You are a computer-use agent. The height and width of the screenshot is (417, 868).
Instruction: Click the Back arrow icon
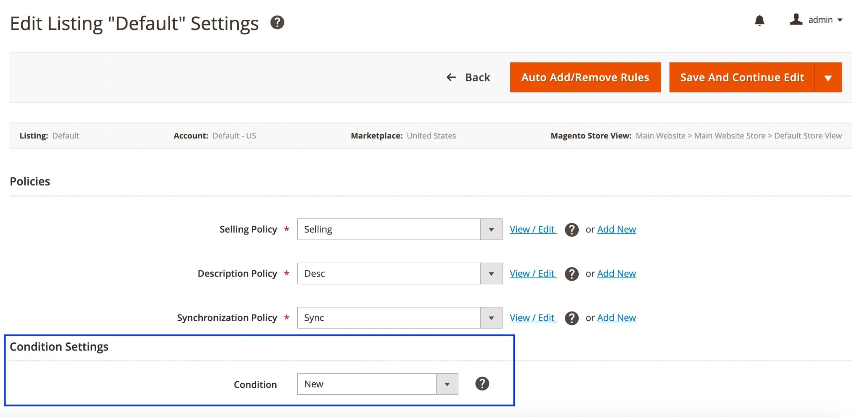click(451, 77)
